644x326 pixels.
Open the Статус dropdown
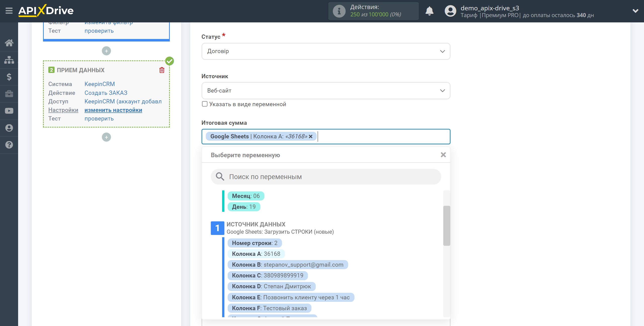tap(326, 51)
